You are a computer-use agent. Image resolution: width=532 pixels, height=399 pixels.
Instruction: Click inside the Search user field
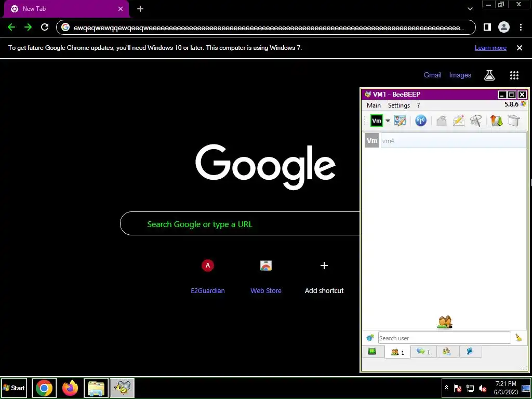pyautogui.click(x=445, y=338)
